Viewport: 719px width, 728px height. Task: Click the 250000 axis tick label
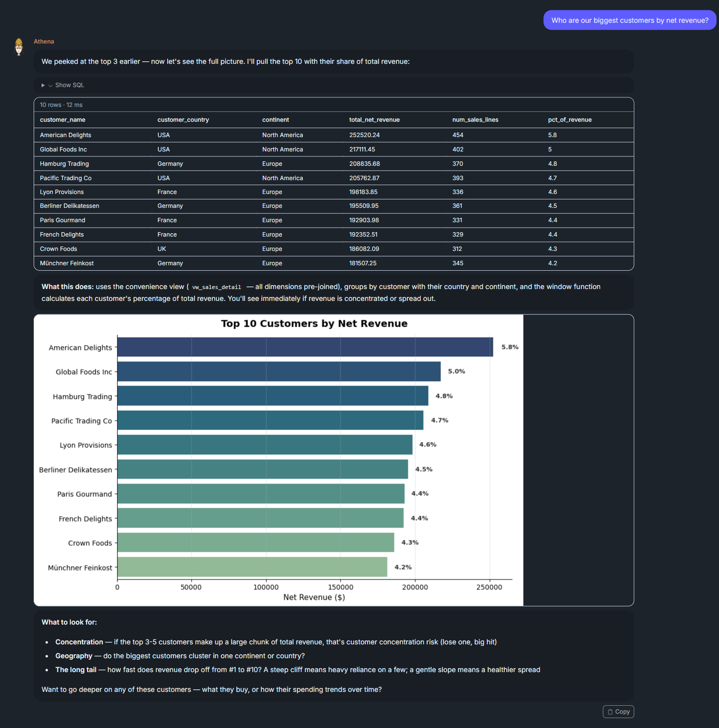489,587
